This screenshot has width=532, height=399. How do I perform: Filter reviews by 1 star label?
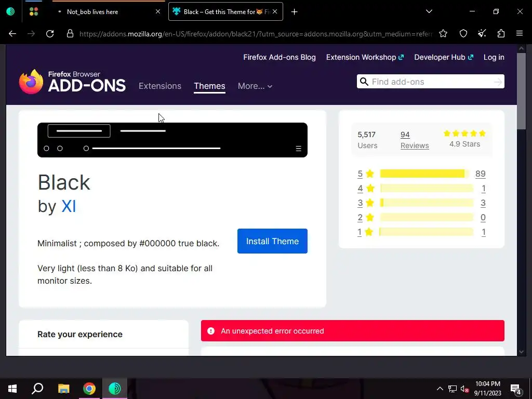click(x=365, y=232)
